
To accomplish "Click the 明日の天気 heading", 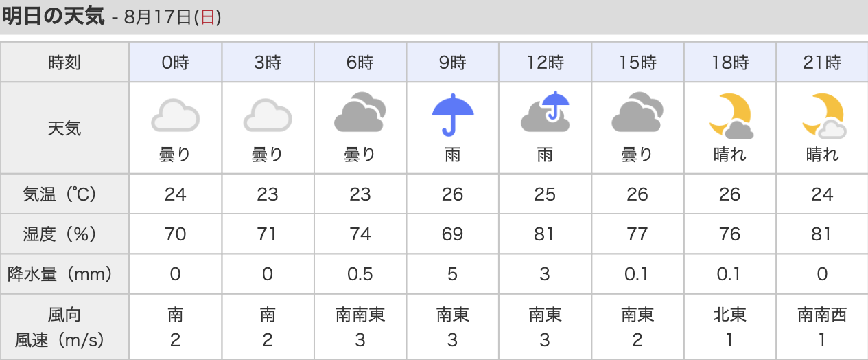I will pos(54,17).
